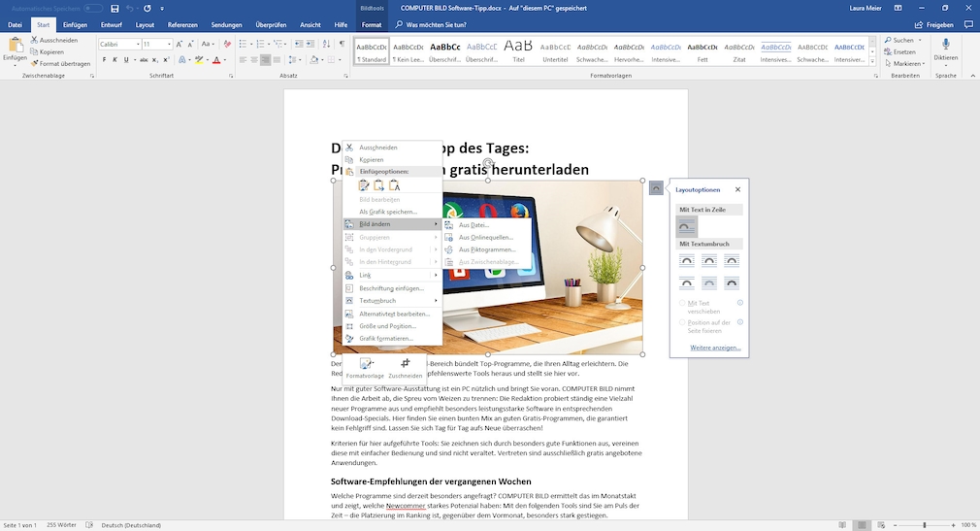Image resolution: width=980 pixels, height=531 pixels.
Task: Toggle bold formatting (F) in the ribbon
Action: click(103, 60)
